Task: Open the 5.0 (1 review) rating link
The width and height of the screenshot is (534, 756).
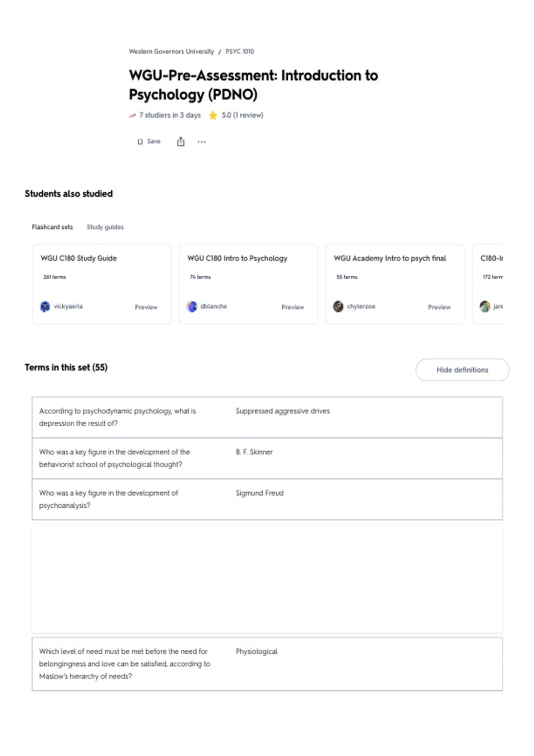Action: click(x=243, y=115)
